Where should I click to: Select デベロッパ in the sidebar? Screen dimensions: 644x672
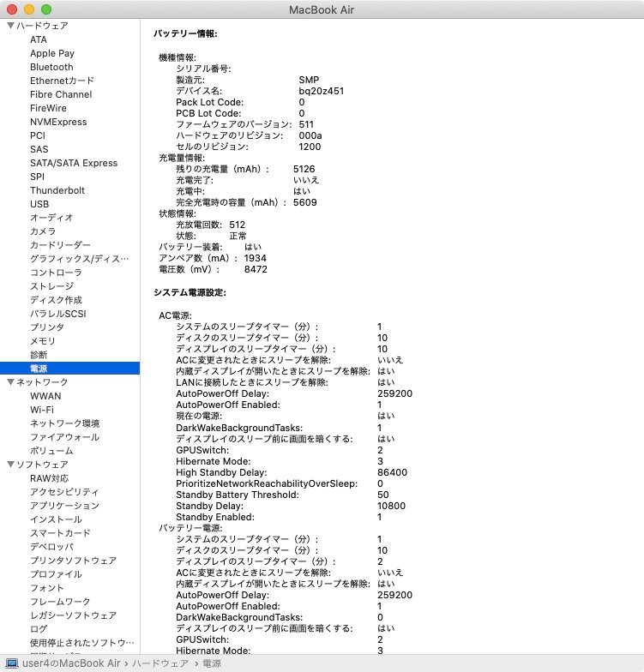pos(51,547)
